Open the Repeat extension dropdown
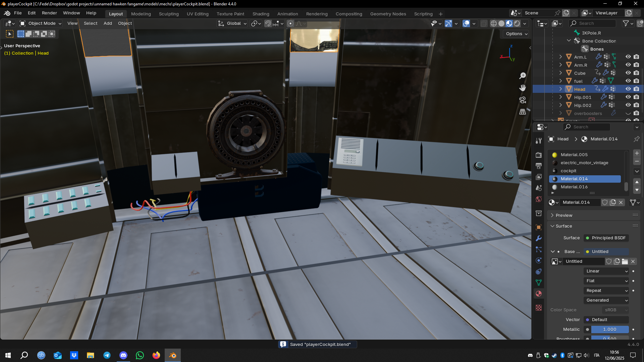Viewport: 644px width, 362px height. 606,291
